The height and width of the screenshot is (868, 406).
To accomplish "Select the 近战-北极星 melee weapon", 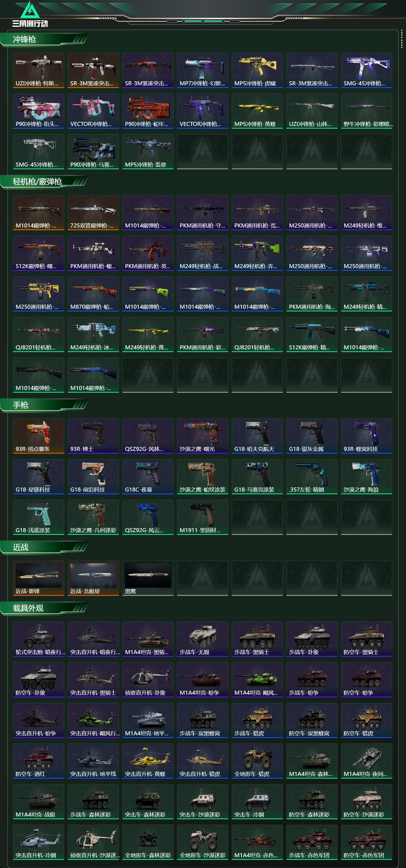I will 93,578.
